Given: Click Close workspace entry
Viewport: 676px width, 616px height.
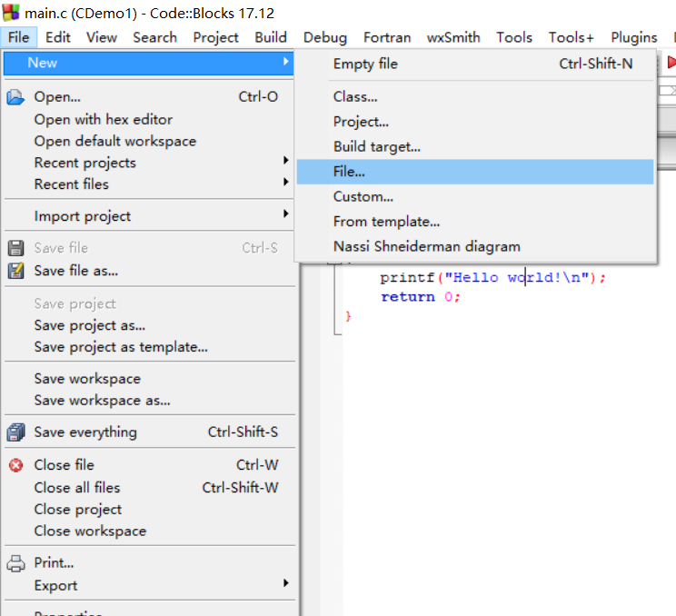Looking at the screenshot, I should pos(148,531).
